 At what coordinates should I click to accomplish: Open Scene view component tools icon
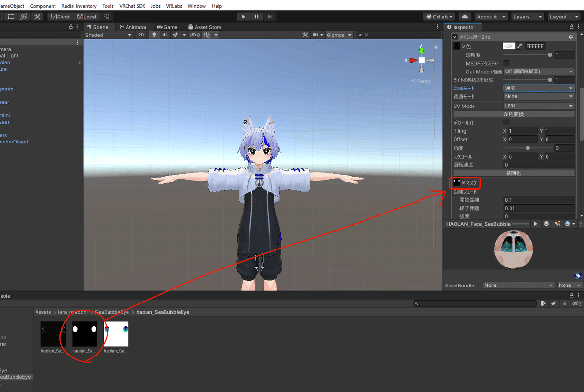click(305, 35)
